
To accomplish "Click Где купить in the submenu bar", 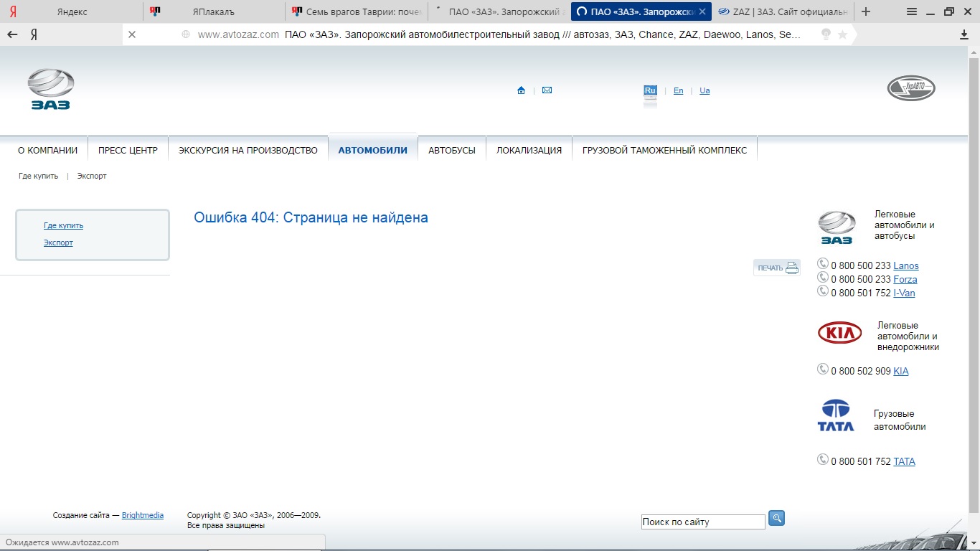I will click(39, 176).
